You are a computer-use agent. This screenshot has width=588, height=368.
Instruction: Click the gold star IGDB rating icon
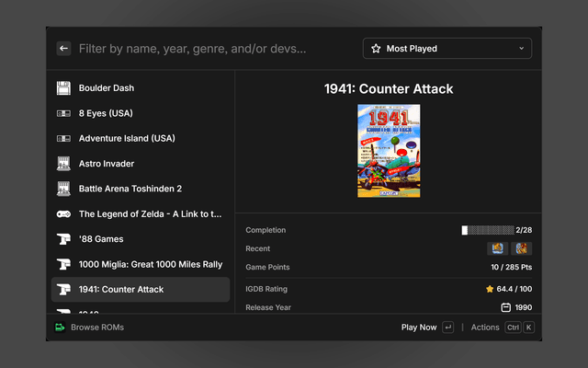tap(490, 289)
